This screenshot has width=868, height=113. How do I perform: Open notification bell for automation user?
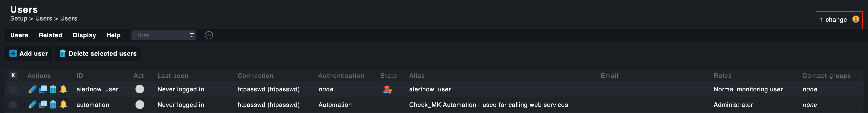tap(63, 105)
